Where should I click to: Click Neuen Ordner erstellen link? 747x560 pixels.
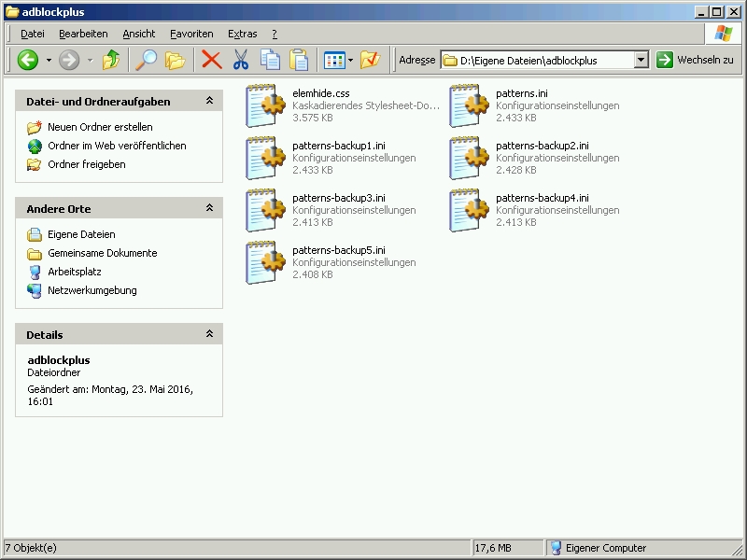pyautogui.click(x=100, y=127)
